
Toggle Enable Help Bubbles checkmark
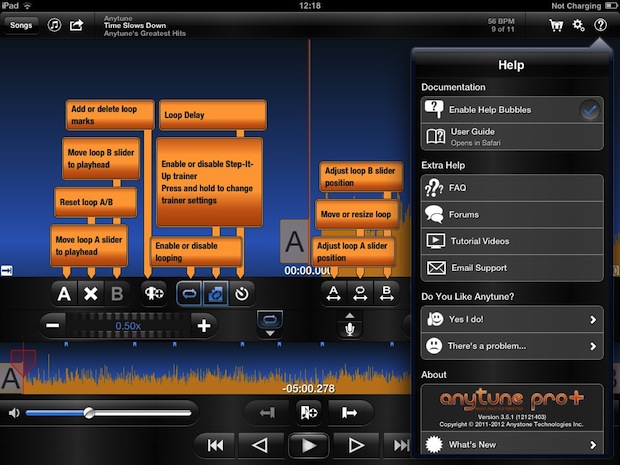[590, 110]
